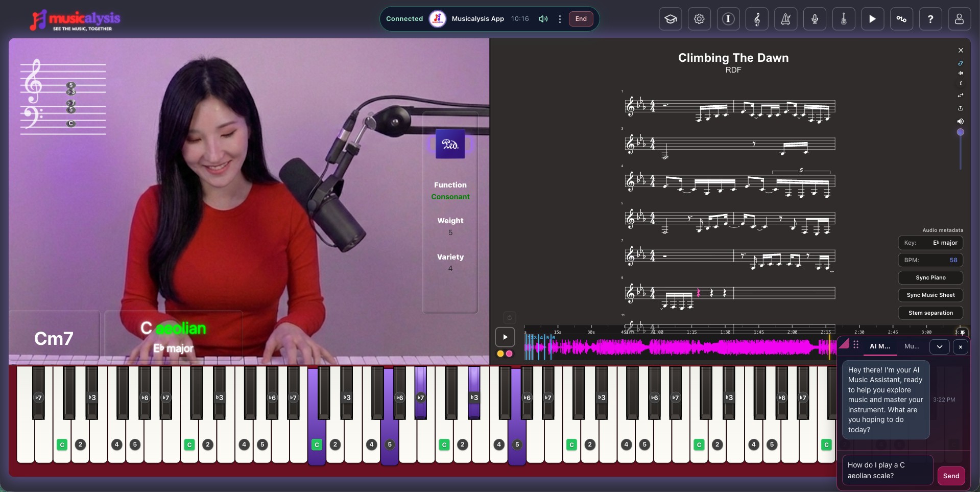Image resolution: width=980 pixels, height=492 pixels.
Task: Switch to the Mu... chat tab
Action: [x=912, y=346]
